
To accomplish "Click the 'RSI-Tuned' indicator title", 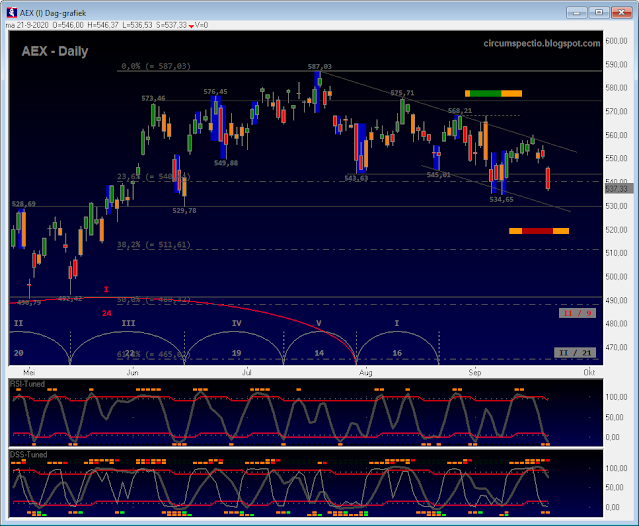I will tap(27, 384).
